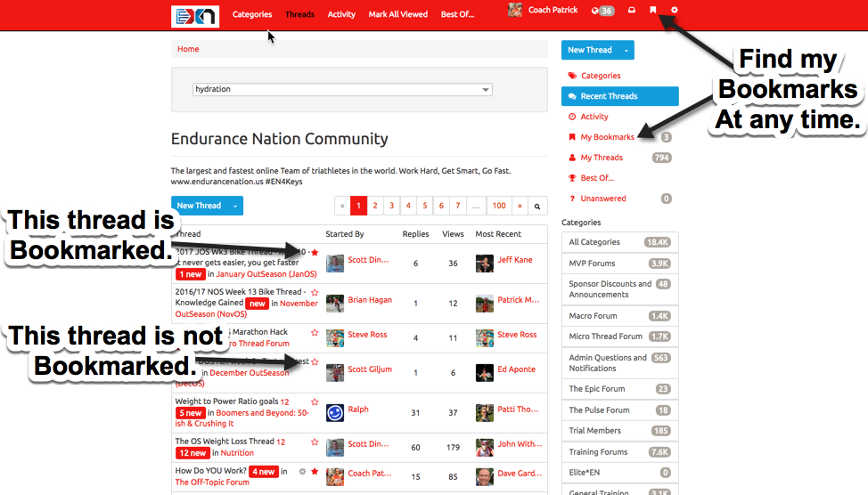Open Scott Giljum's avatar
Viewport: 868px width, 495px height.
(335, 373)
